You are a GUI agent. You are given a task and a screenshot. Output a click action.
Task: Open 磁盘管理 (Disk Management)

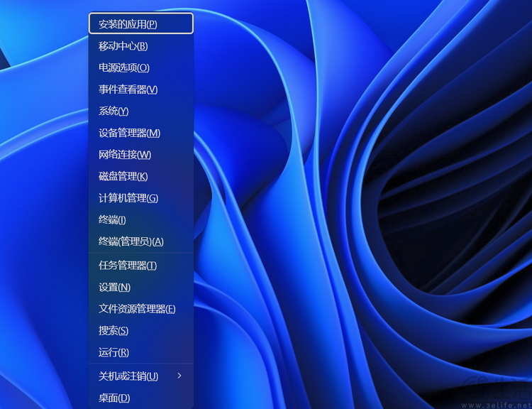(123, 176)
